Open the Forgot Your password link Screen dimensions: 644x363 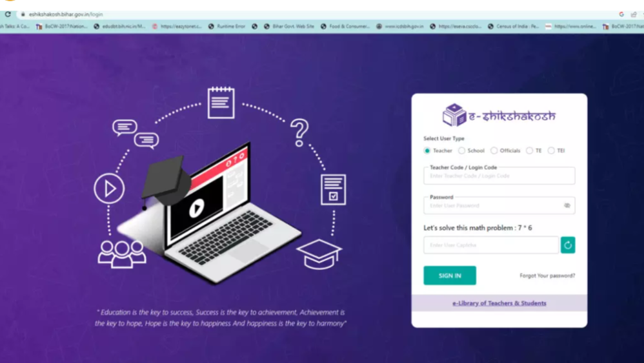click(547, 275)
